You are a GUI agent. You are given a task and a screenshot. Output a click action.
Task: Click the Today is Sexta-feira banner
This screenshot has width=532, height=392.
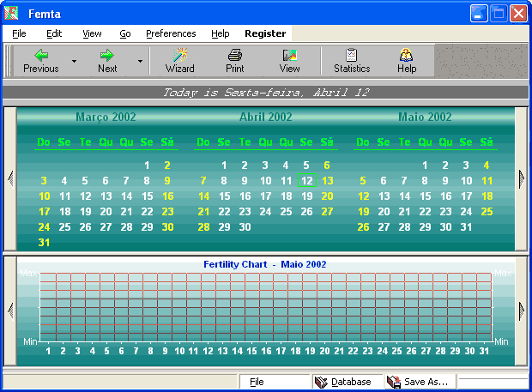click(266, 93)
